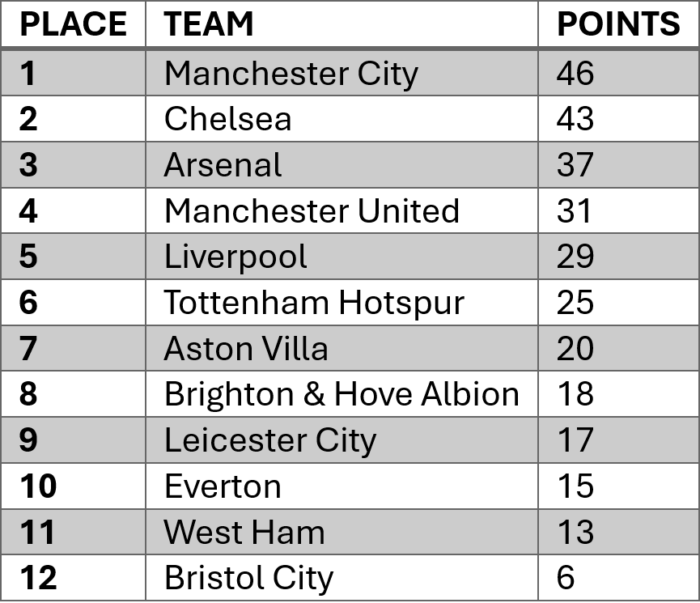Select the Chelsea team cell
The height and width of the screenshot is (603, 700).
tap(227, 120)
